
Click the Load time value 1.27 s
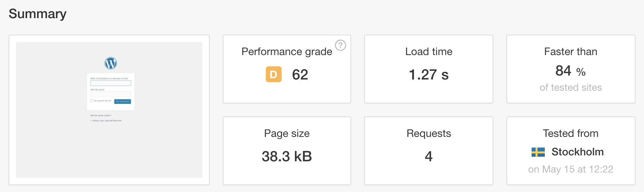429,75
